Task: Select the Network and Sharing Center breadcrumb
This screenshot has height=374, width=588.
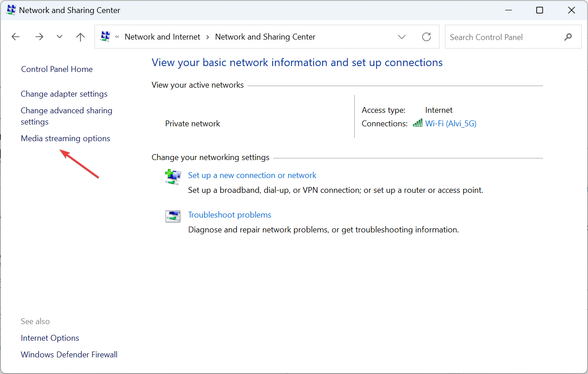Action: (265, 36)
